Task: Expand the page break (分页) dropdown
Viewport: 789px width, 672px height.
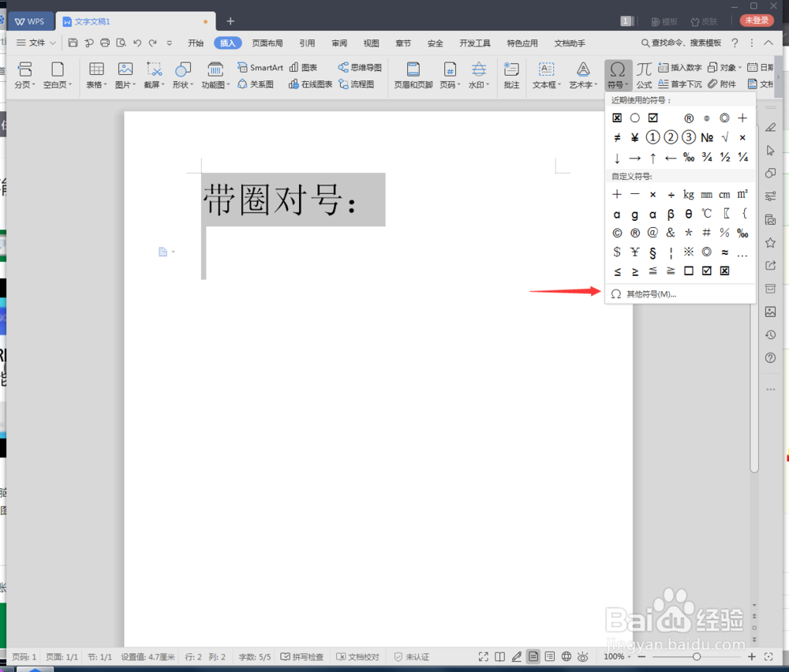Action: click(x=33, y=84)
